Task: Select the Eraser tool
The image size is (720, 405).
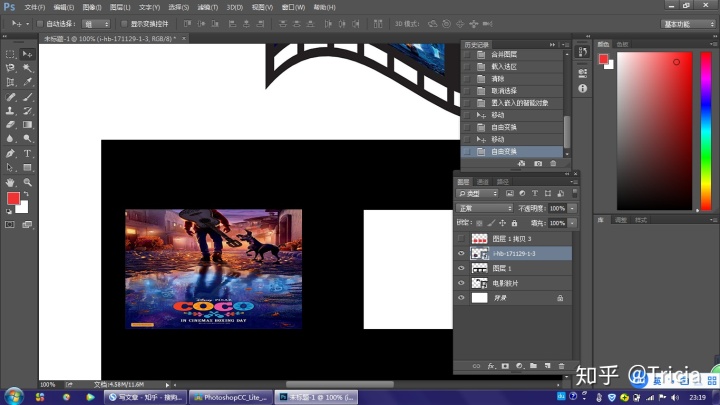Action: (x=10, y=124)
